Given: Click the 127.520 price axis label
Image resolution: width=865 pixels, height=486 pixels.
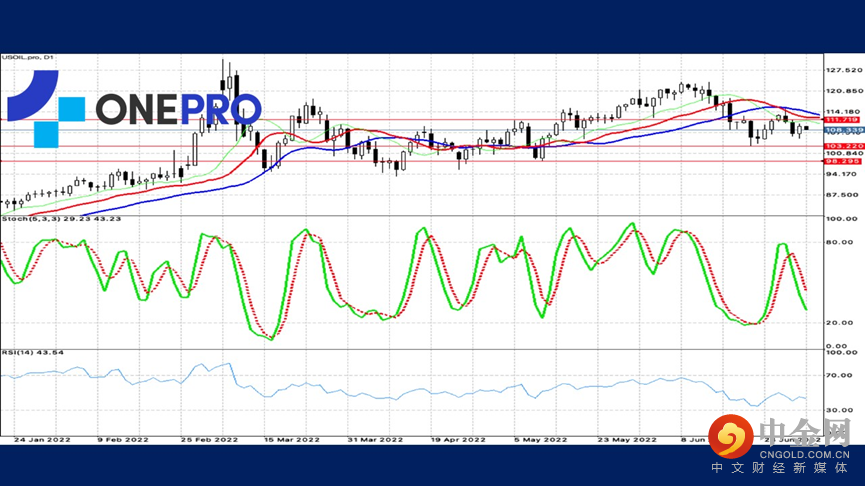Looking at the screenshot, I should tap(844, 71).
